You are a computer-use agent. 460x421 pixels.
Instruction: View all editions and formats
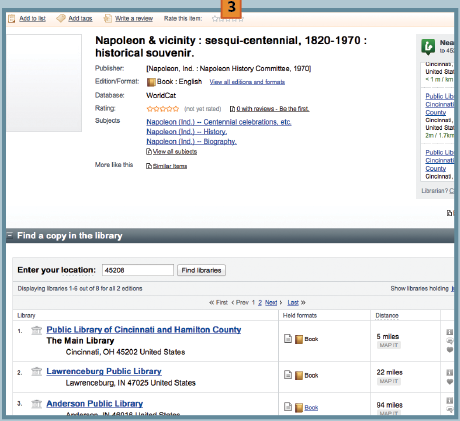point(247,82)
